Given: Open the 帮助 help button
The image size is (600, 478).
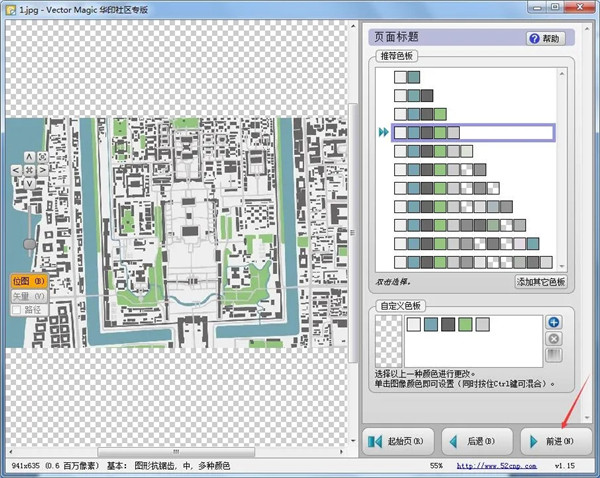Looking at the screenshot, I should point(546,38).
